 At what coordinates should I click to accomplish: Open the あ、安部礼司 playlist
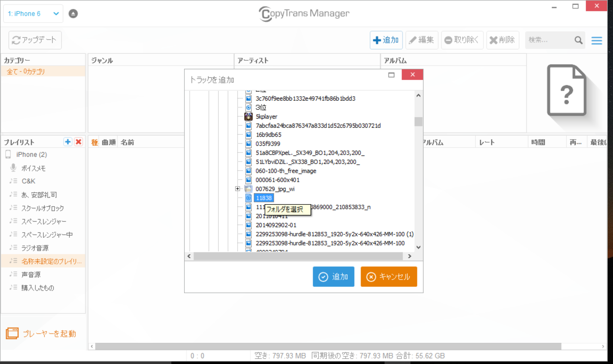(x=39, y=195)
